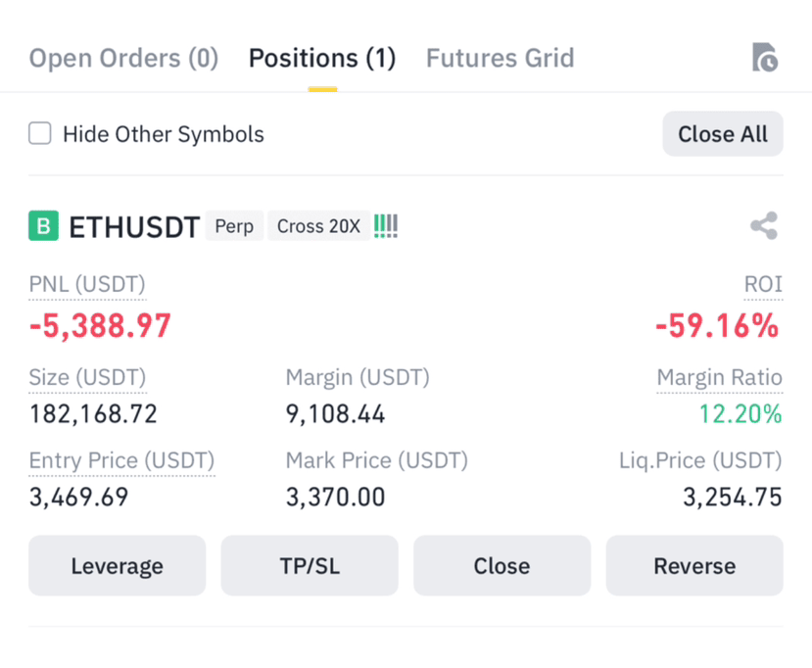Set TP/SL for the position
The height and width of the screenshot is (668, 812).
tap(310, 565)
